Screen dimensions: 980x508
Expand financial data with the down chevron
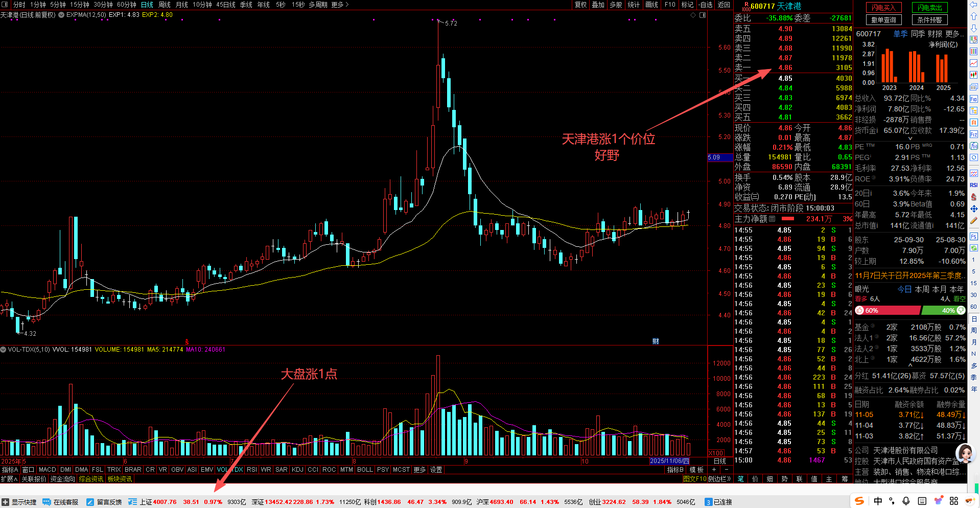pos(910,138)
